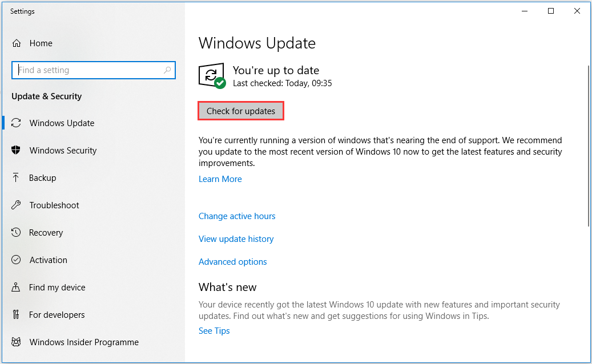This screenshot has width=592, height=364.
Task: Click the vertical scrollbar on the right
Action: (x=588, y=147)
